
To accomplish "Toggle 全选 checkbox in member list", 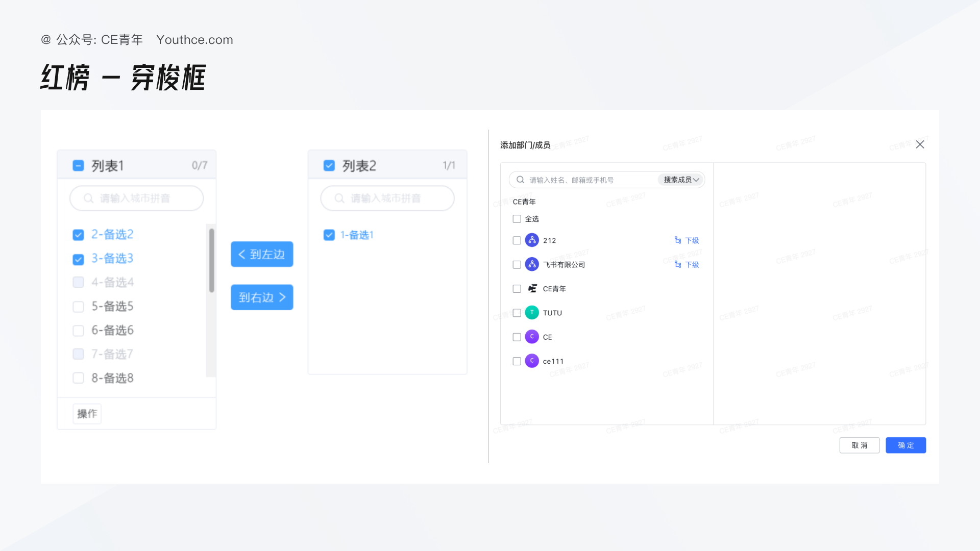I will tap(516, 218).
